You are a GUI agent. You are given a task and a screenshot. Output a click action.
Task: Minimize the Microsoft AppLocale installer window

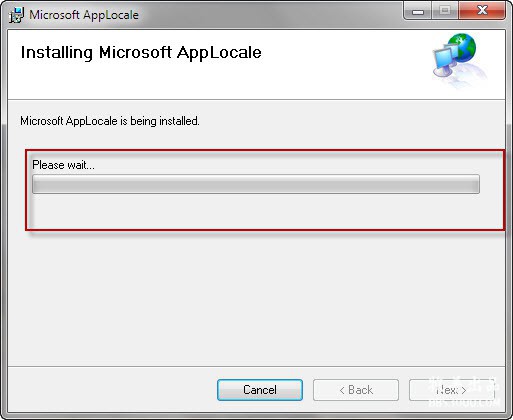click(x=418, y=12)
